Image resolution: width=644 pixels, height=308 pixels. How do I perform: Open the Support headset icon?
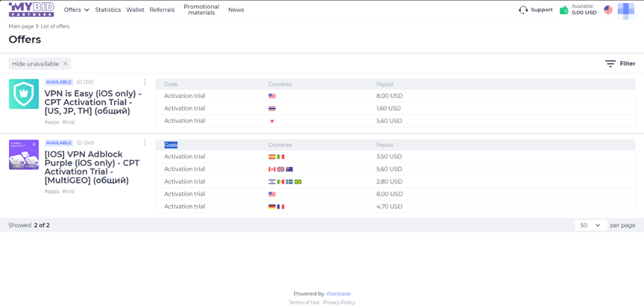pos(523,10)
